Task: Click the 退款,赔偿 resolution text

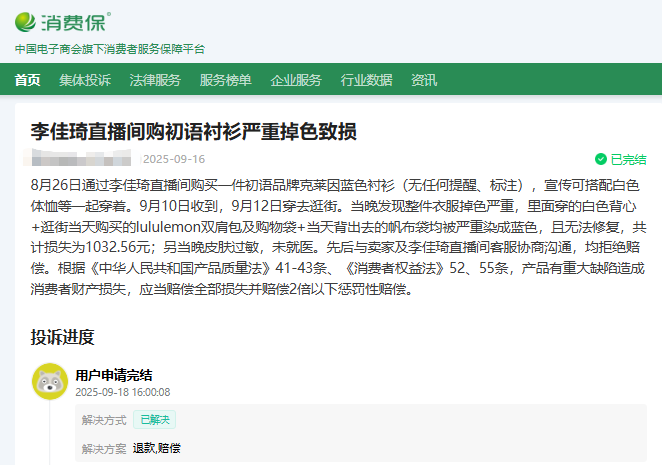Action: point(157,448)
